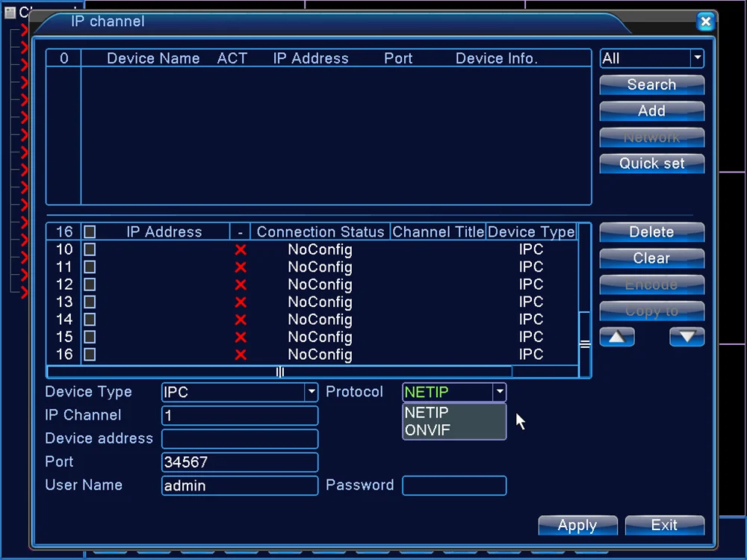The image size is (747, 560).
Task: Check the box for channel 10
Action: tap(90, 249)
